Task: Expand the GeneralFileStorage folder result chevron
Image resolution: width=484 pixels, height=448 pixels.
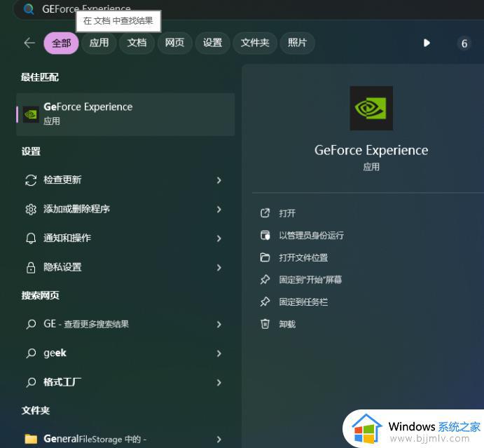Action: tap(219, 440)
